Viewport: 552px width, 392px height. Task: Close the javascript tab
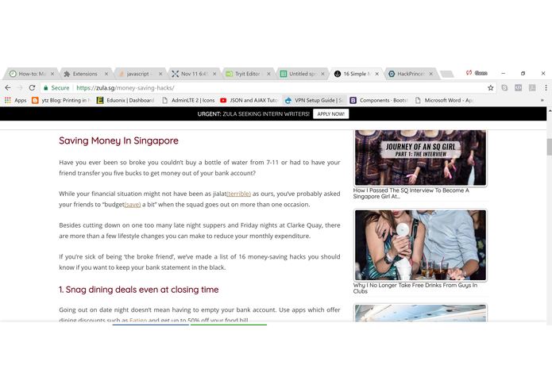coord(160,74)
